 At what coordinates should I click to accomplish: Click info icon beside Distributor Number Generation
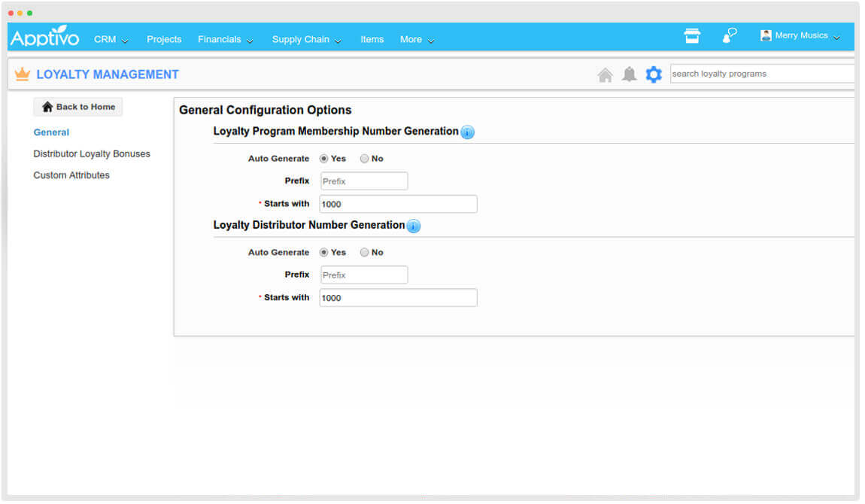[414, 226]
